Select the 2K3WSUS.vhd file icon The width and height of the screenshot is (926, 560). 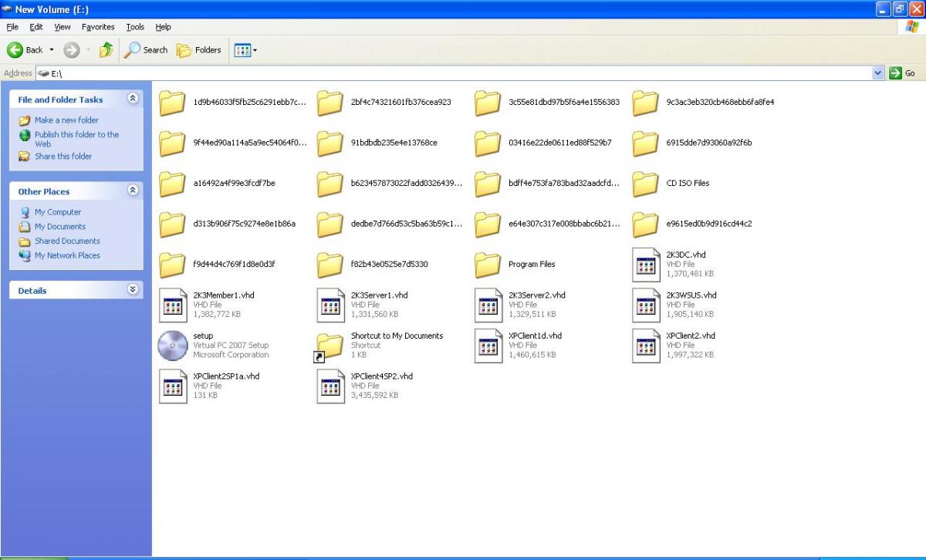click(x=646, y=305)
